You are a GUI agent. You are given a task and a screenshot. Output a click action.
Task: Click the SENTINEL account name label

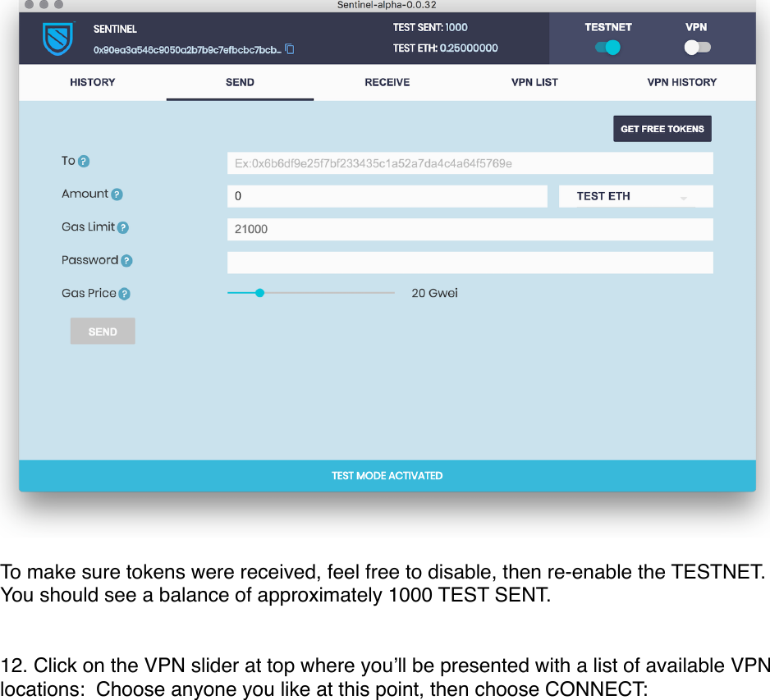tap(115, 29)
